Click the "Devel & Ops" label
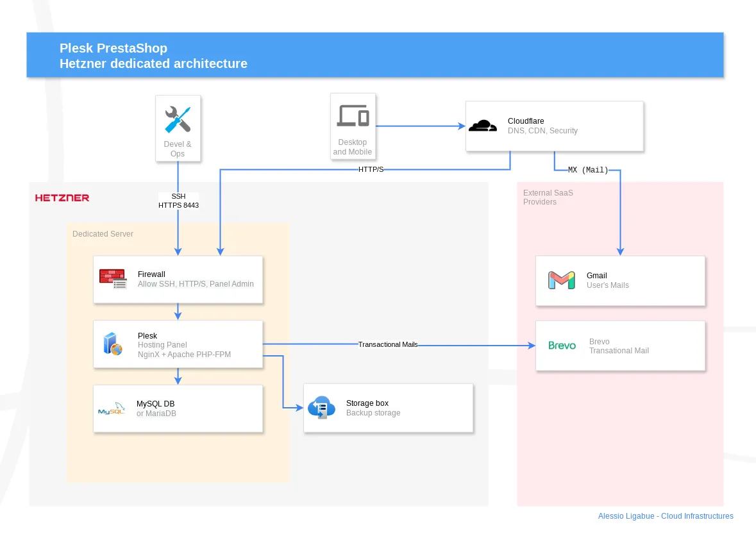Screen dimensions: 756x545 coord(178,149)
